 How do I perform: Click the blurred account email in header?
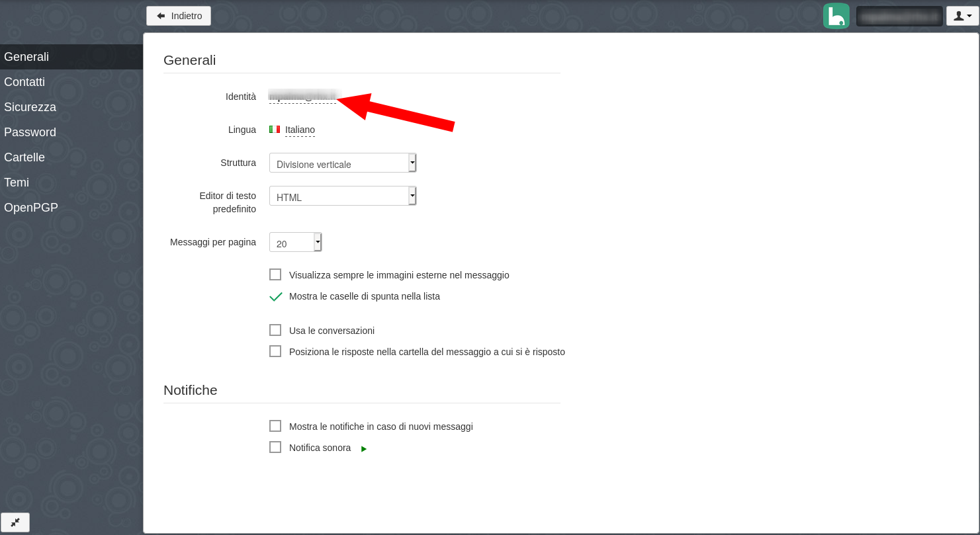[x=899, y=16]
